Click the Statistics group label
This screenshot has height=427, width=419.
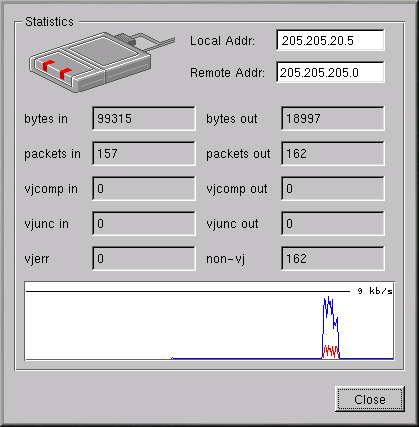point(49,22)
